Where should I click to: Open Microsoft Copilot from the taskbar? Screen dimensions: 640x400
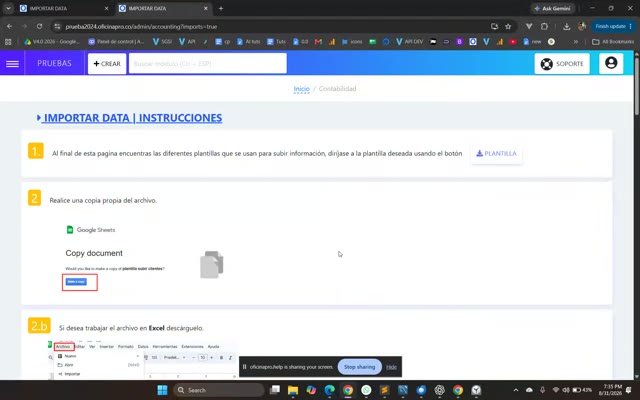311,390
